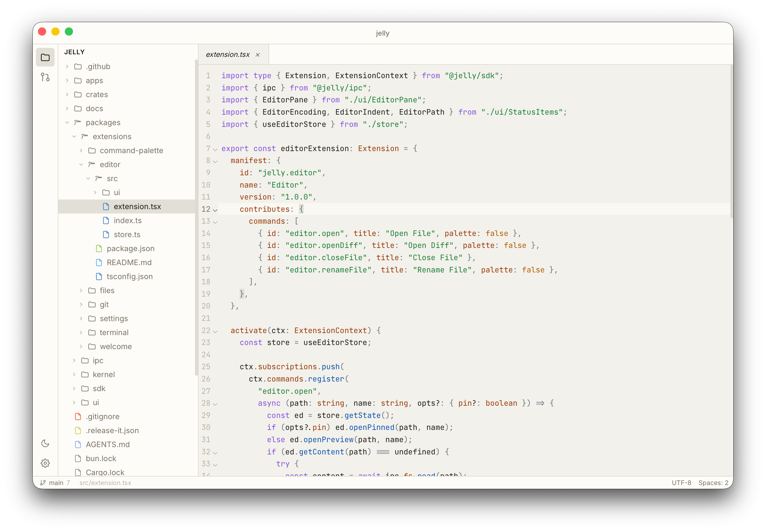This screenshot has width=766, height=532.
Task: Click the terminal folder icon
Action: [92, 332]
